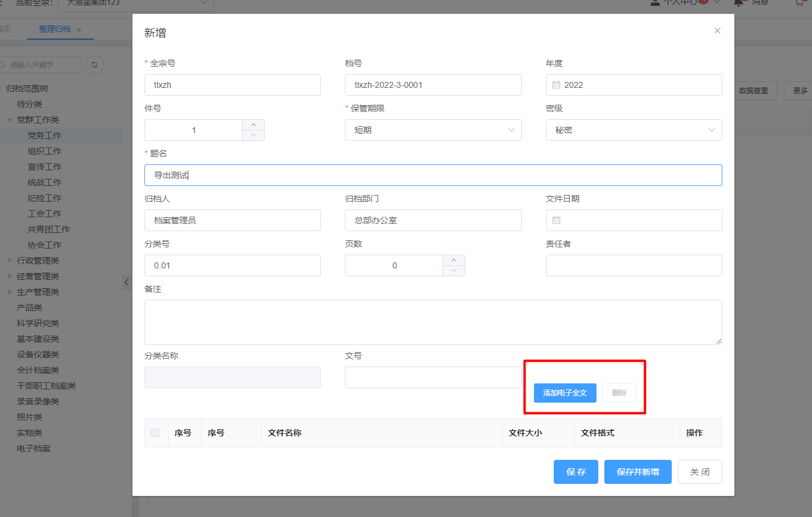Click the refresh icon beside the search box
The height and width of the screenshot is (517, 812).
coord(95,64)
